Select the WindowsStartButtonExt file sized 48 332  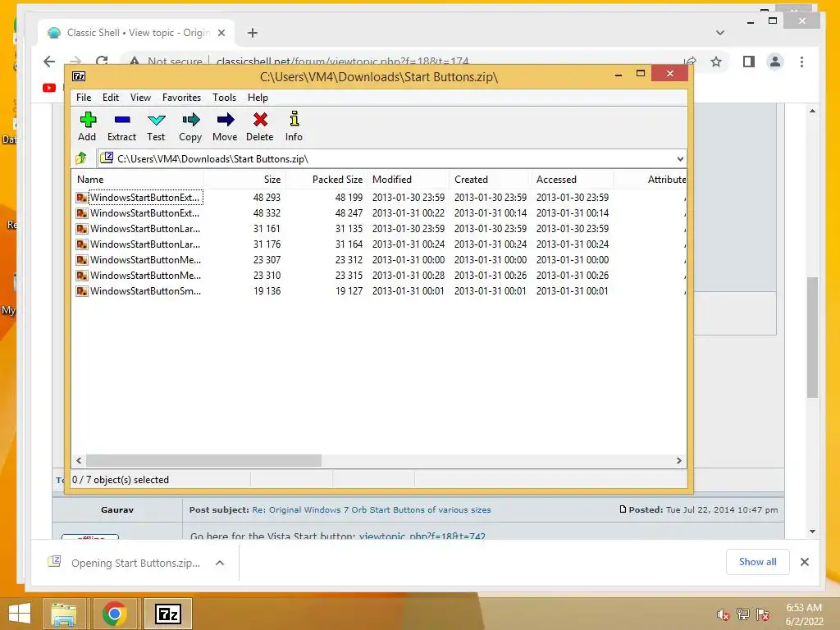(144, 213)
